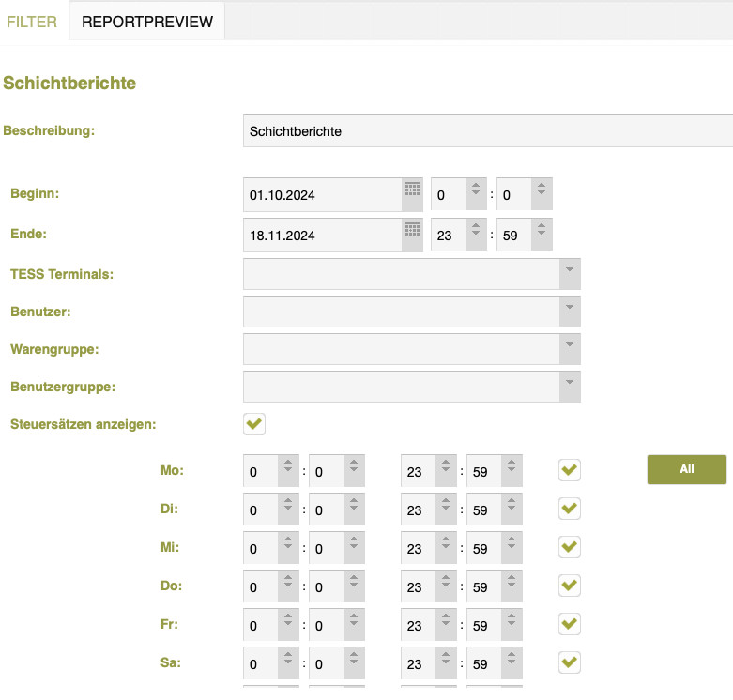Increase the Mo start hour with up arrow
Viewport: 733px width, 700px height.
(288, 463)
